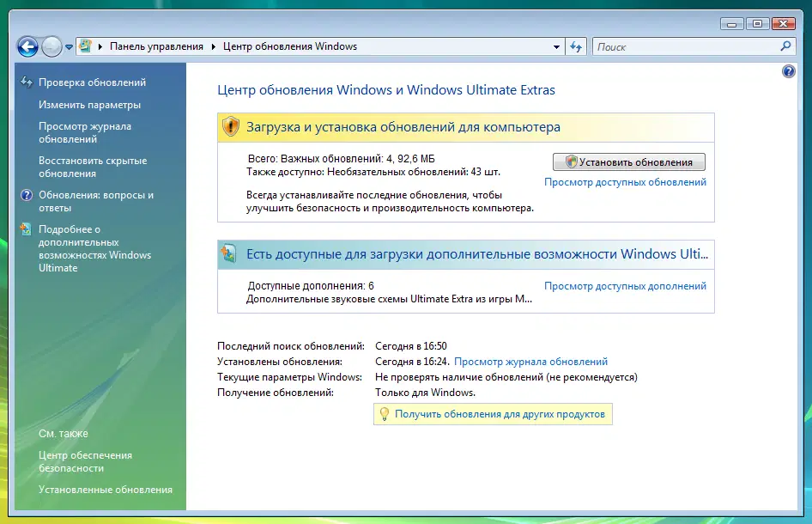This screenshot has height=524, width=812.
Task: Click text Необязательных обновлений: 43 шт.
Action: 414,172
